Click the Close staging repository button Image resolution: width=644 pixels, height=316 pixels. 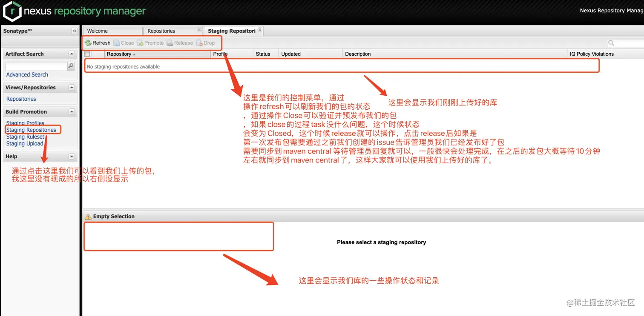pyautogui.click(x=124, y=43)
